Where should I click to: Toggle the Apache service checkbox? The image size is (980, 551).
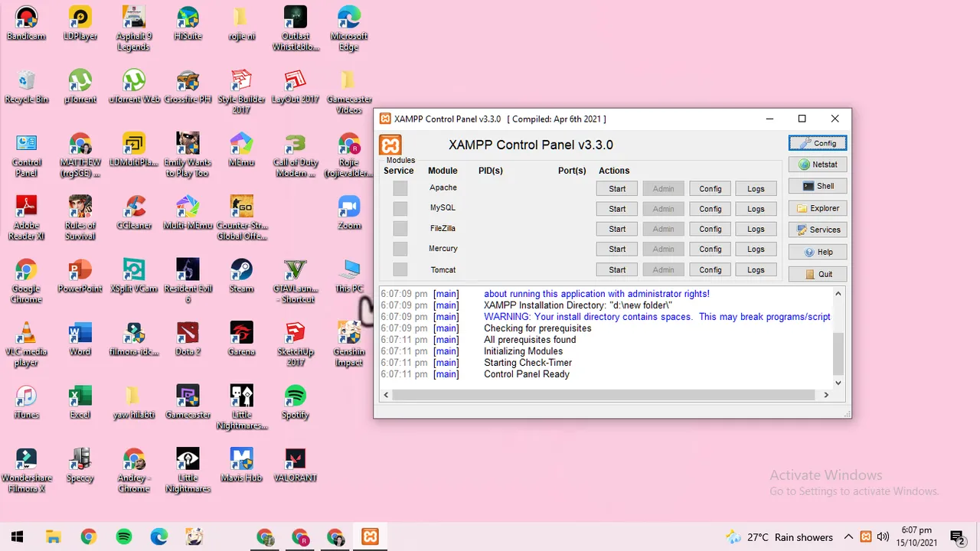click(400, 188)
